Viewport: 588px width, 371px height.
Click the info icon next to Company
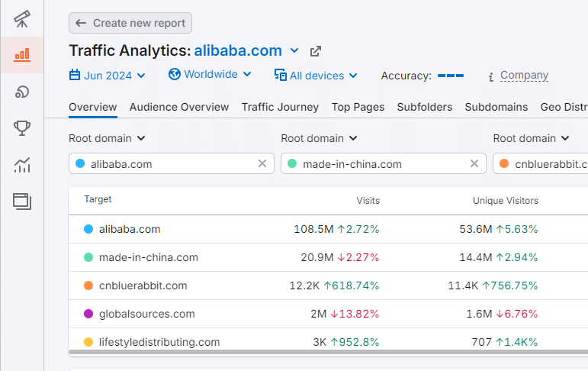491,77
